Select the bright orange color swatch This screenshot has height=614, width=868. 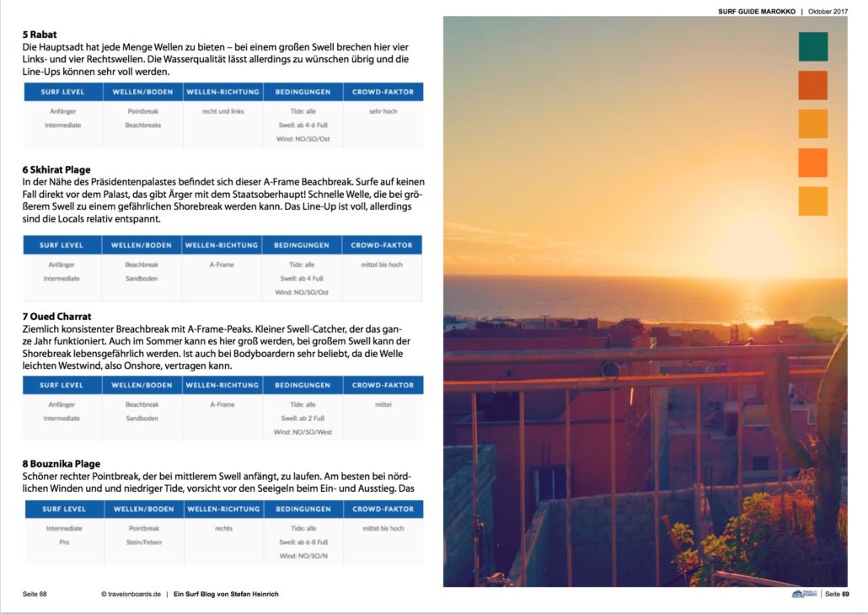pos(813,163)
